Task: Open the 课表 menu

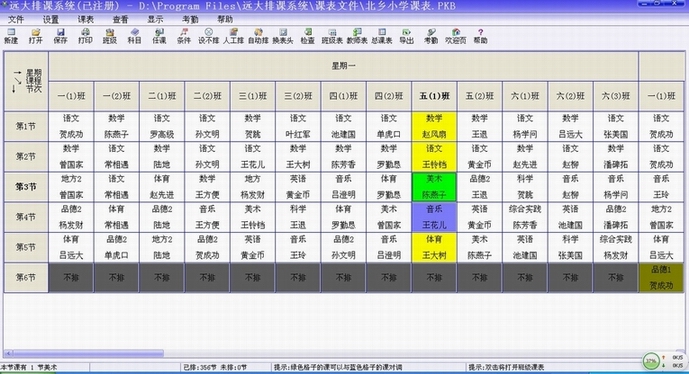Action: (x=86, y=19)
